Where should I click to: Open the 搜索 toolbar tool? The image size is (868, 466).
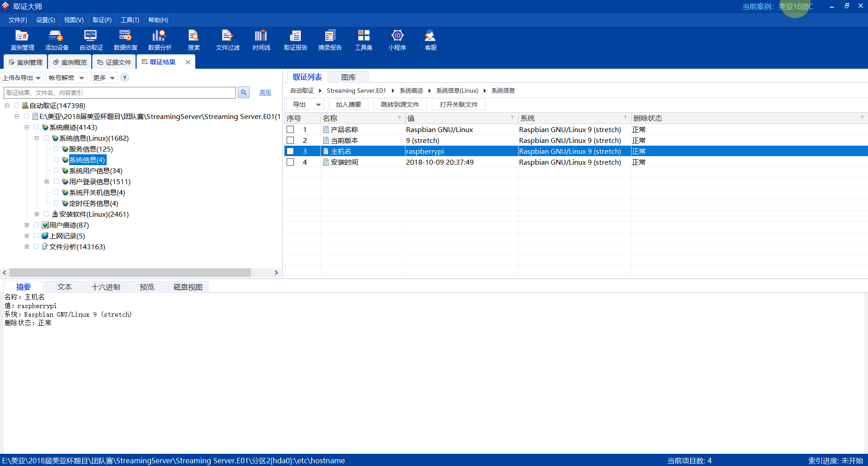pos(193,40)
